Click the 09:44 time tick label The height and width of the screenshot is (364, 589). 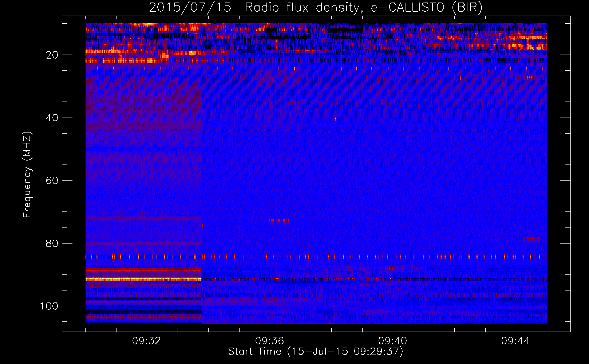tap(516, 341)
